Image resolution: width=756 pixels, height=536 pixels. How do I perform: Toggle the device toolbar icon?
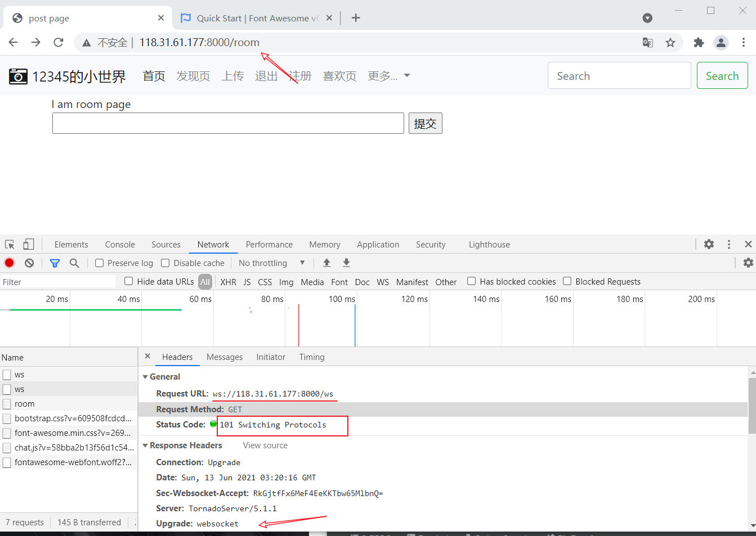pyautogui.click(x=29, y=245)
